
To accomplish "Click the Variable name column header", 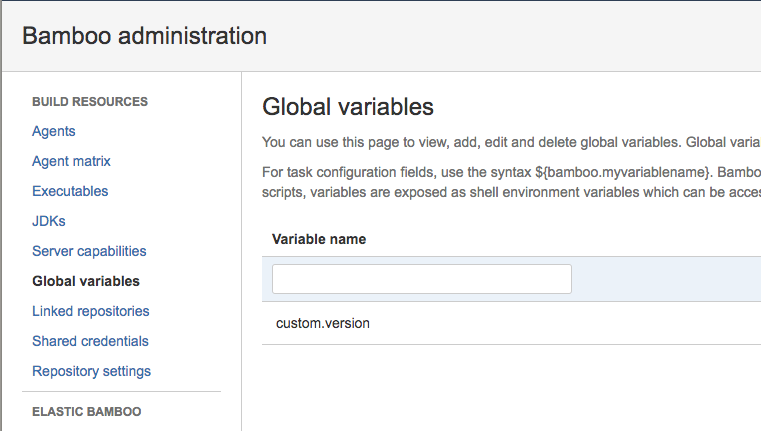I will pos(319,239).
